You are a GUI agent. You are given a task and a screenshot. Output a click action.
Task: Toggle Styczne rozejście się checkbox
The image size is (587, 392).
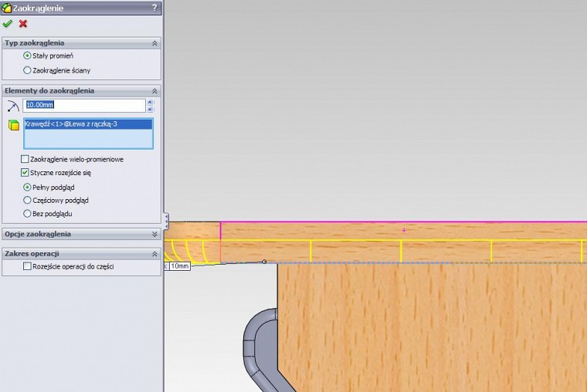pyautogui.click(x=25, y=173)
